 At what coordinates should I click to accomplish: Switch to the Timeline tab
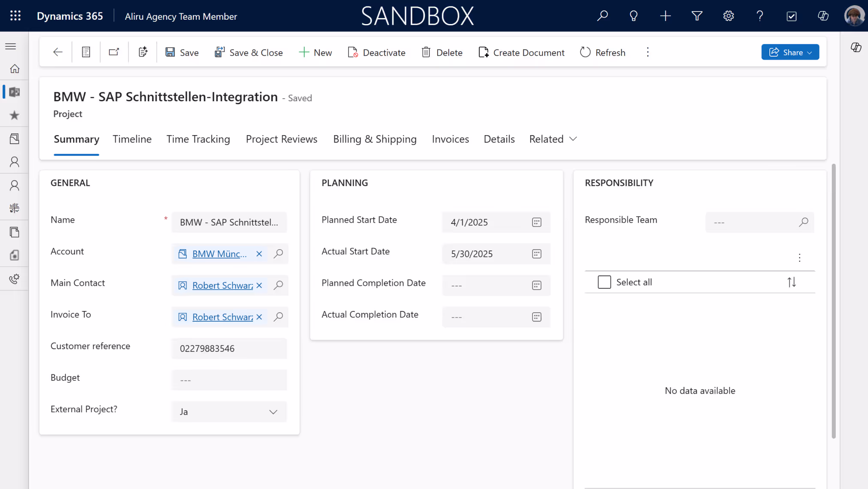[132, 139]
